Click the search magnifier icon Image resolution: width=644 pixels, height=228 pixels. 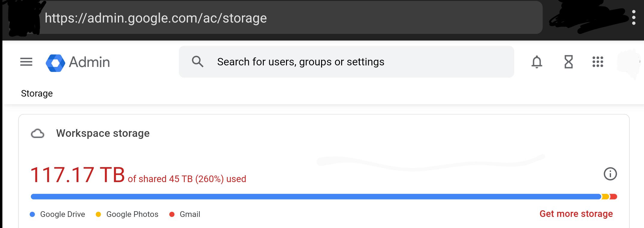(198, 62)
